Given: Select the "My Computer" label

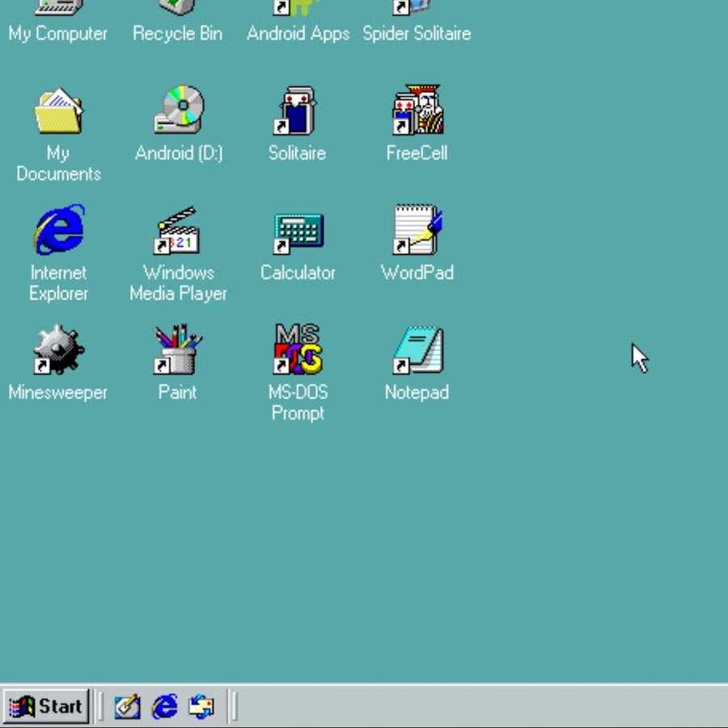Looking at the screenshot, I should pos(58,34).
